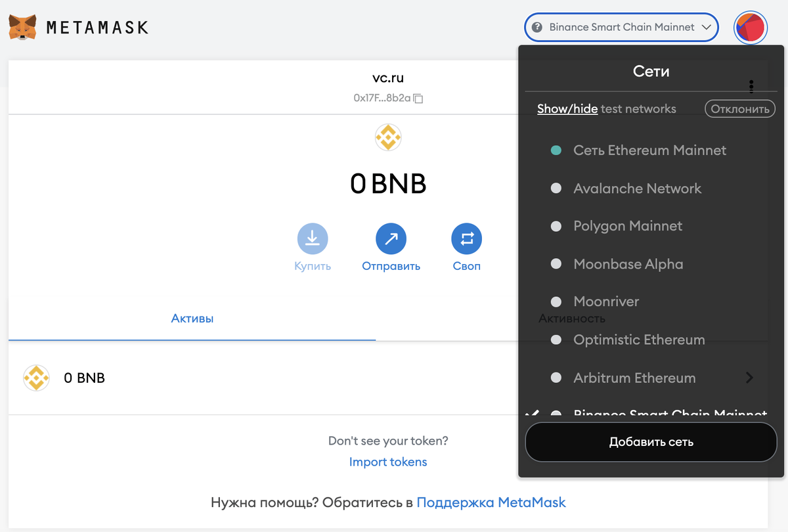Click the Своп swap icon
Image resolution: width=788 pixels, height=532 pixels.
point(467,239)
